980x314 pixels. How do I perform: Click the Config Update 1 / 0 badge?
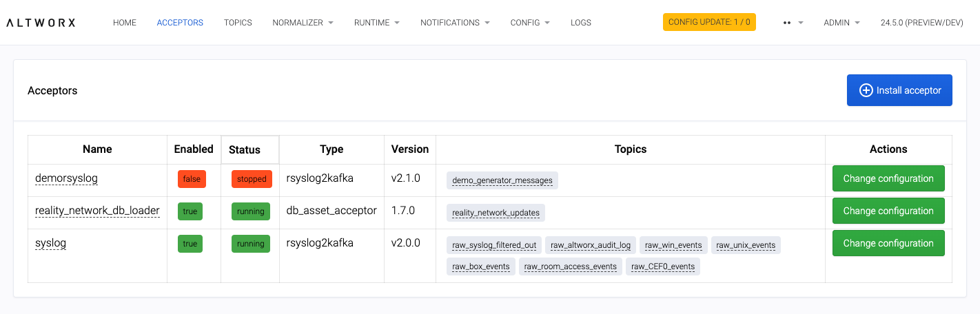tap(709, 22)
